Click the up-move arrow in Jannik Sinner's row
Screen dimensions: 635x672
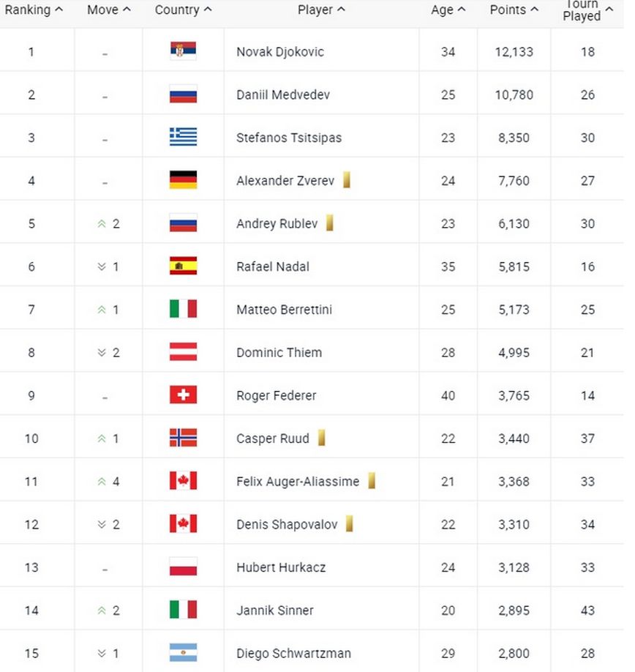click(x=102, y=611)
